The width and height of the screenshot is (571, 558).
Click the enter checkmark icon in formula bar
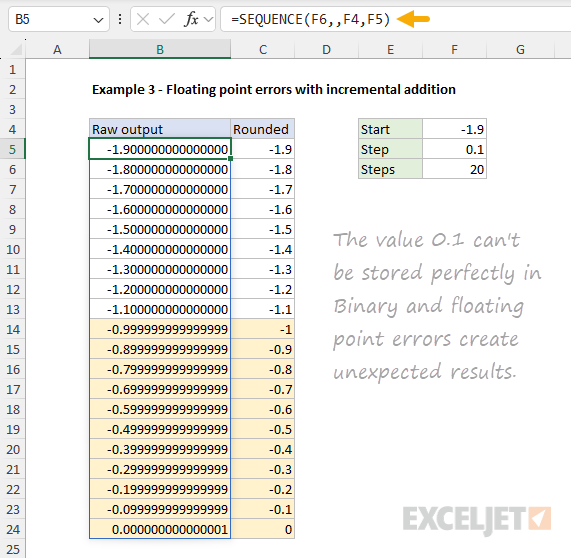[x=167, y=19]
